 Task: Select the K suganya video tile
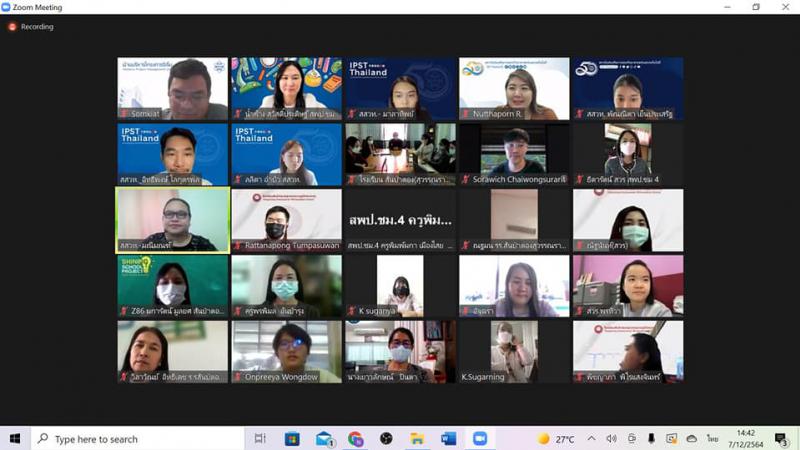(400, 286)
